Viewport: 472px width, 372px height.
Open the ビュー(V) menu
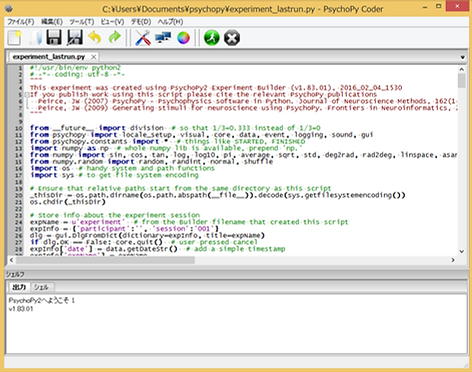pyautogui.click(x=112, y=22)
